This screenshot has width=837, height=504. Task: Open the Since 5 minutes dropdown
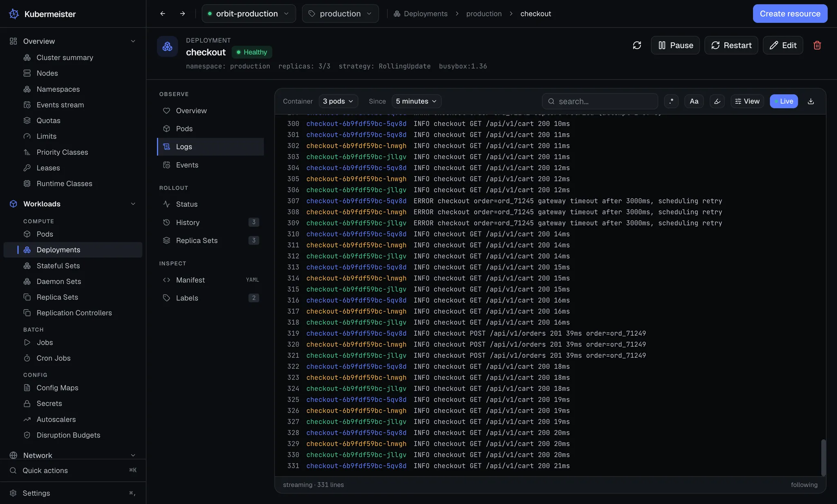tap(416, 101)
